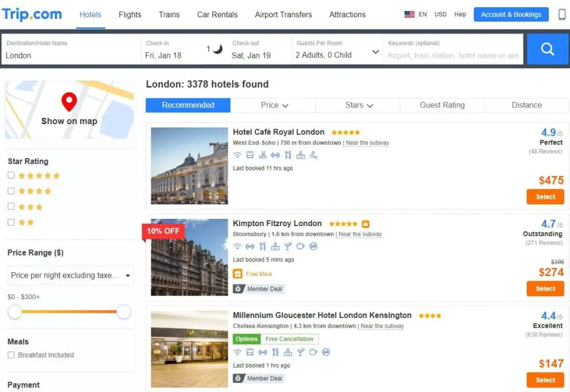Click parking icon for Hotel Café Royal
570x392 pixels.
250,155
